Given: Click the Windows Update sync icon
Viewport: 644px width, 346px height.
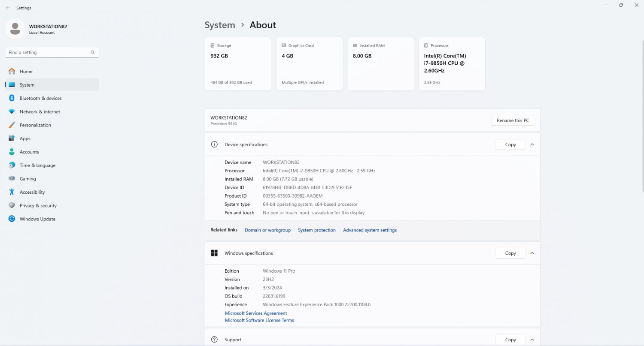Looking at the screenshot, I should 12,219.
